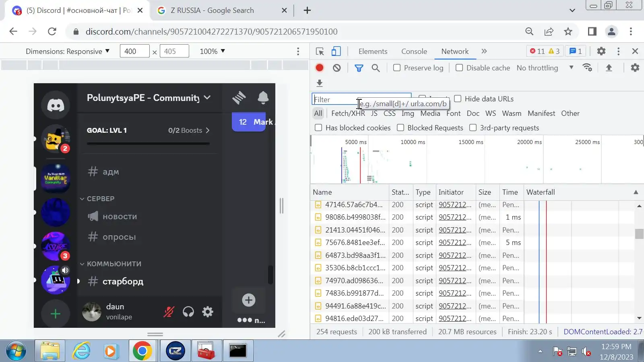Click the network requests vertical scrollbar thumb
Viewport: 644px width, 362px height.
[639, 234]
